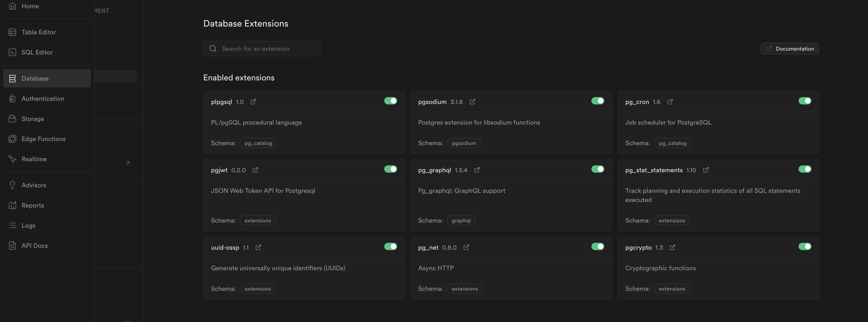Open pg_net external link icon
This screenshot has width=868, height=322.
[466, 248]
